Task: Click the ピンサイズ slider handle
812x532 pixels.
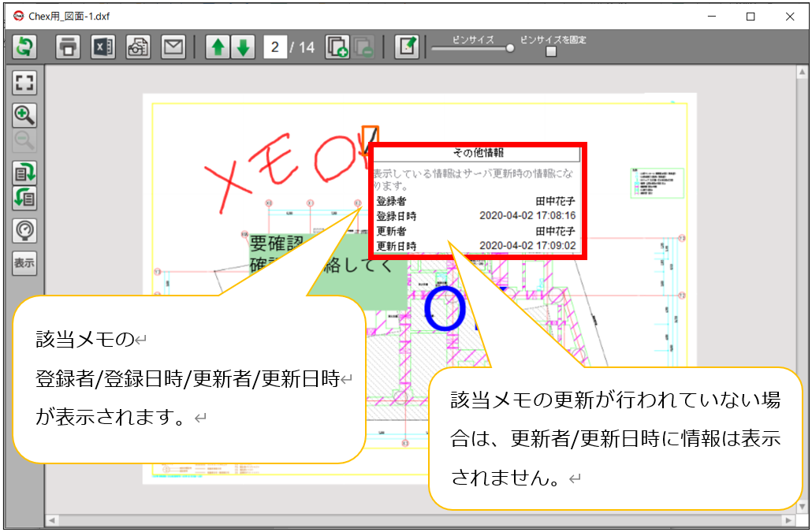Action: coord(509,48)
